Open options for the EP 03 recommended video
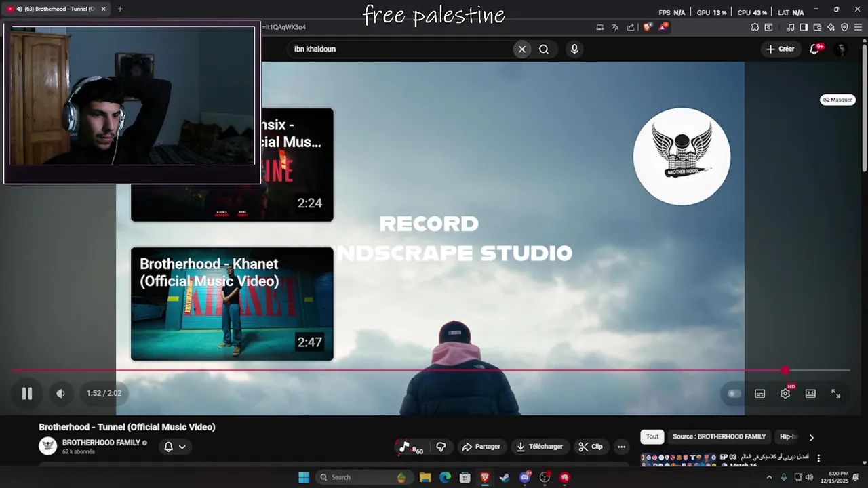868x488 pixels. 818,458
